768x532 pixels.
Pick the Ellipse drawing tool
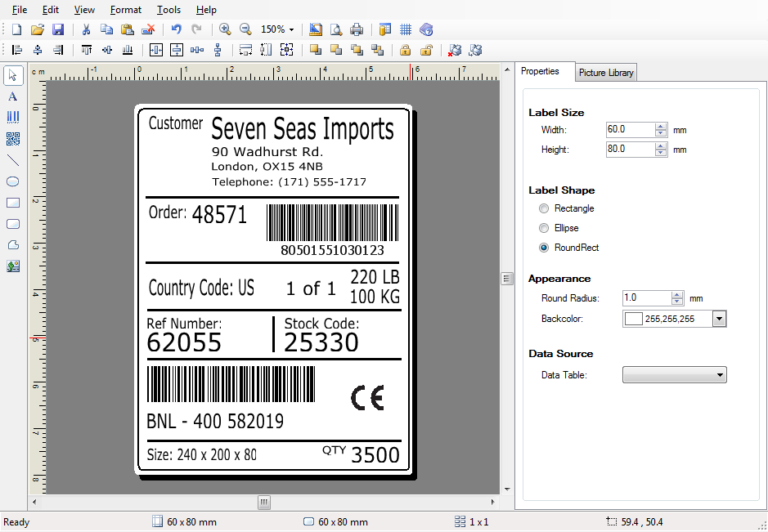click(12, 181)
